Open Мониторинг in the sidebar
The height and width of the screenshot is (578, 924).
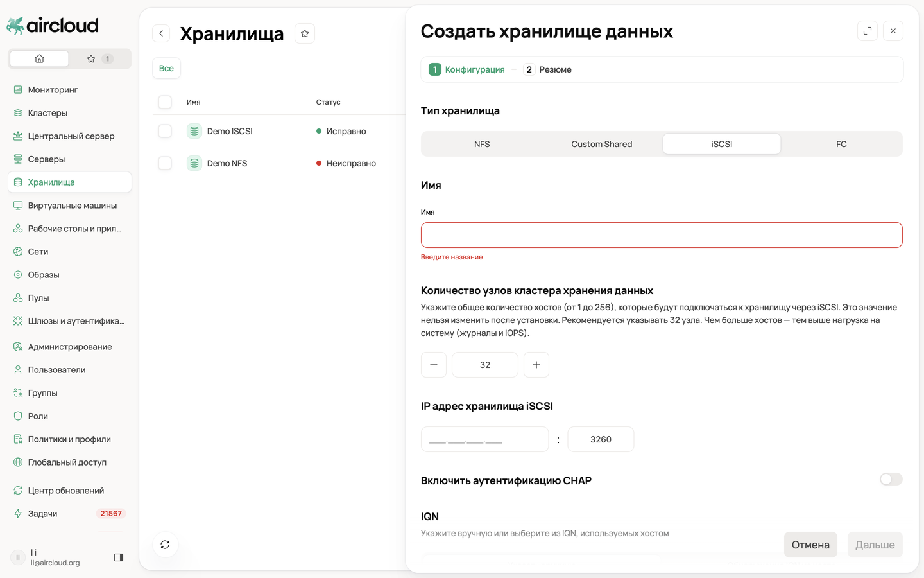[x=69, y=90]
